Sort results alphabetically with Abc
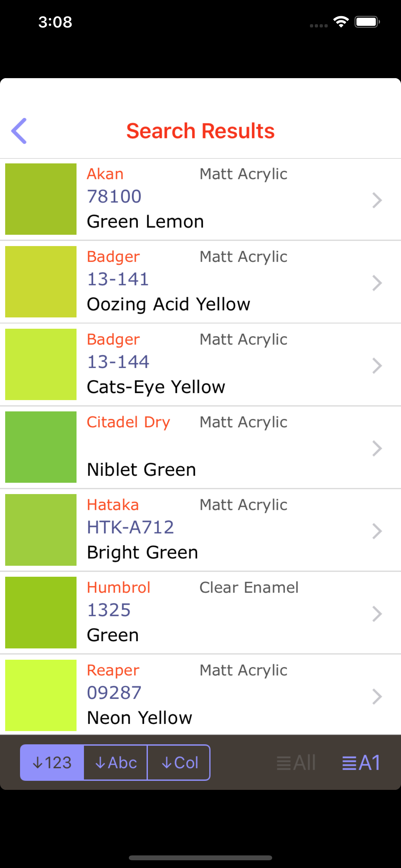The width and height of the screenshot is (401, 868). click(x=116, y=762)
